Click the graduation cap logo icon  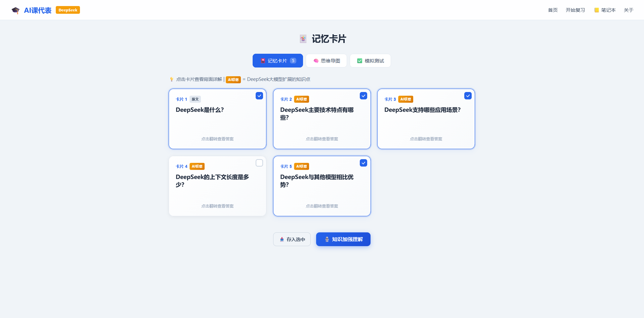[15, 10]
